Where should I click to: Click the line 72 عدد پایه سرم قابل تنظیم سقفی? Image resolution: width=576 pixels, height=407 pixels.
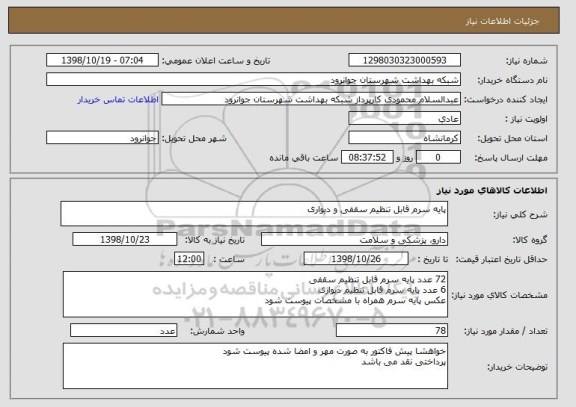377,280
